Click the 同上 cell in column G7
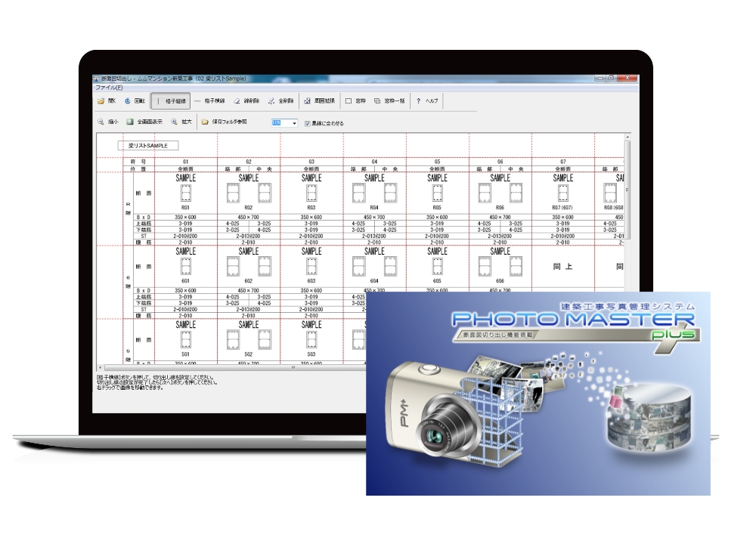 click(563, 267)
